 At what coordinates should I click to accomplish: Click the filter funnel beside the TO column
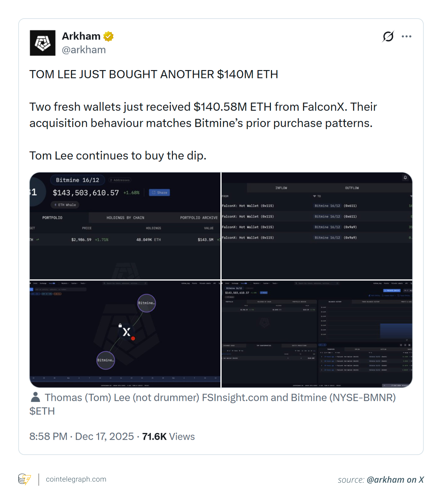coord(314,196)
